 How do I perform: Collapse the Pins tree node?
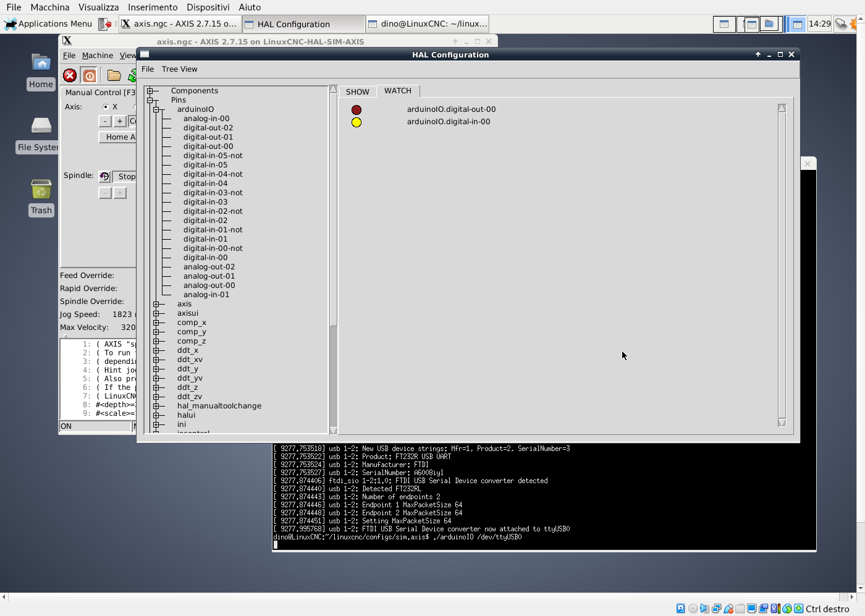(150, 100)
